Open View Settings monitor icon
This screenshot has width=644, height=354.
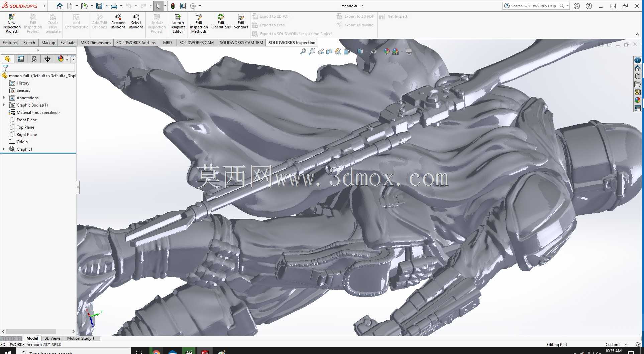409,51
